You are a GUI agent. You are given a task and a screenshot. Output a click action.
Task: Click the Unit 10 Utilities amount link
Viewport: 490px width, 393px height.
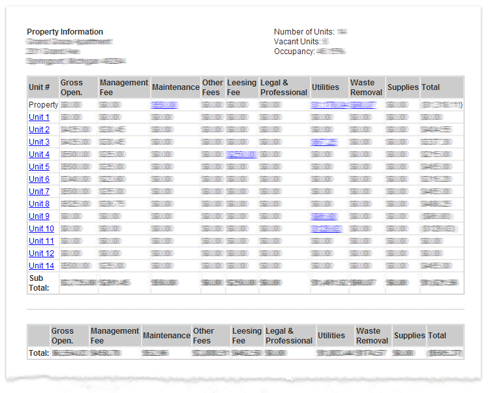326,229
